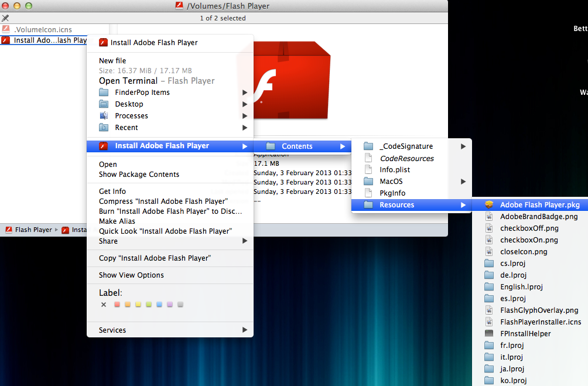
Task: Click the checkboxOff.png file icon
Action: [489, 228]
